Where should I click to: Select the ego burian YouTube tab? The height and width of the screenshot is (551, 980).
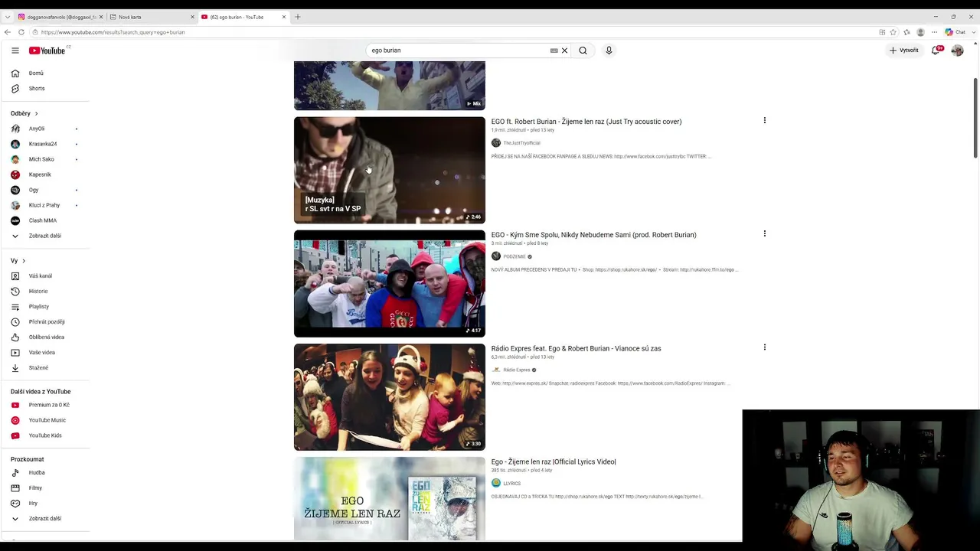tap(239, 17)
